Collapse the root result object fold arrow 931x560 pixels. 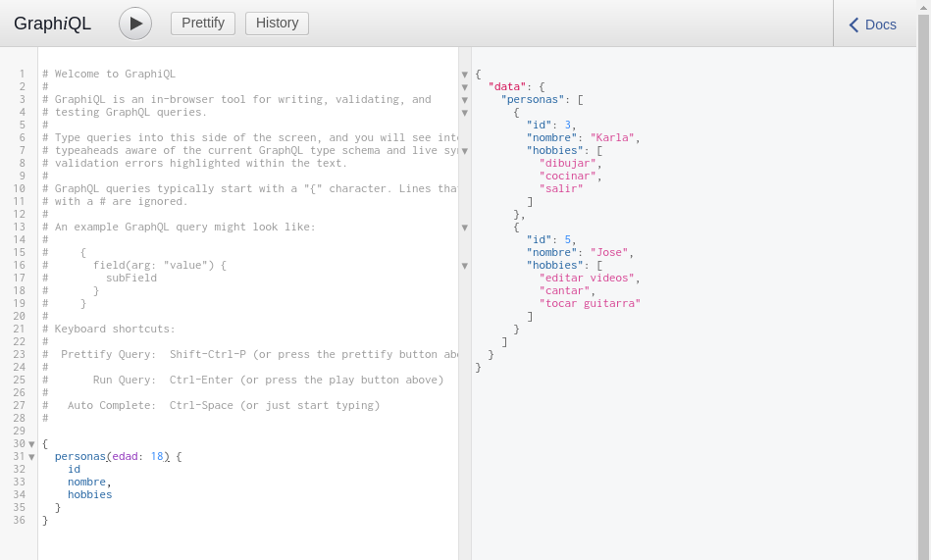coord(465,75)
